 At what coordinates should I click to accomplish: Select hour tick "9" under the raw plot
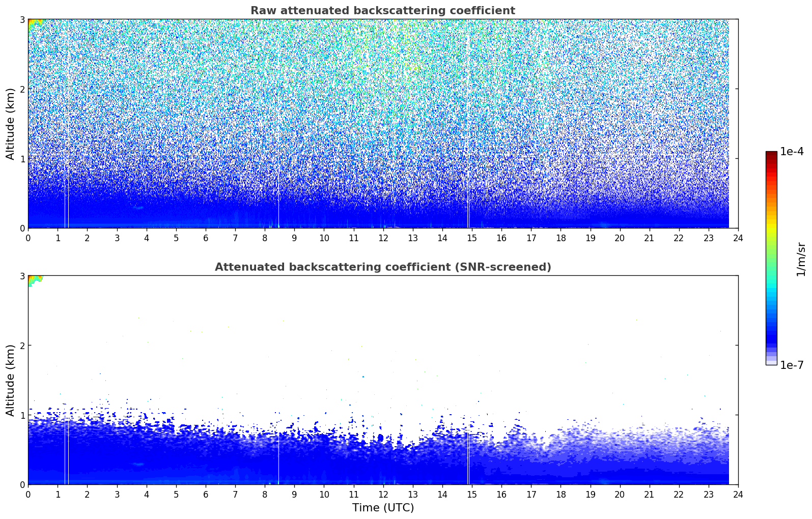pos(294,238)
